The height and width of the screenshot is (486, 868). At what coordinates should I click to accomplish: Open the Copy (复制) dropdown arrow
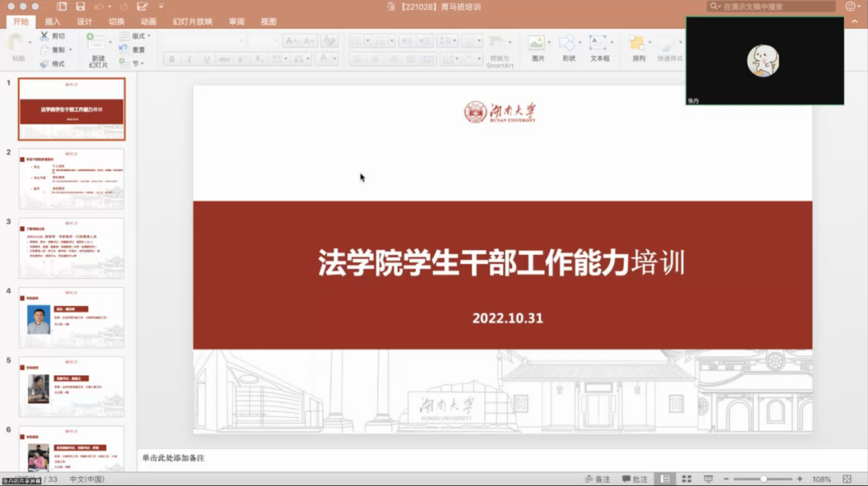72,50
